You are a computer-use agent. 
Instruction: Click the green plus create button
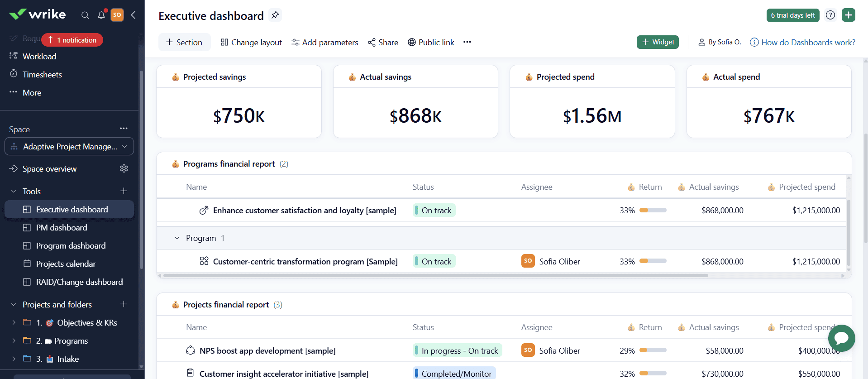(x=848, y=15)
